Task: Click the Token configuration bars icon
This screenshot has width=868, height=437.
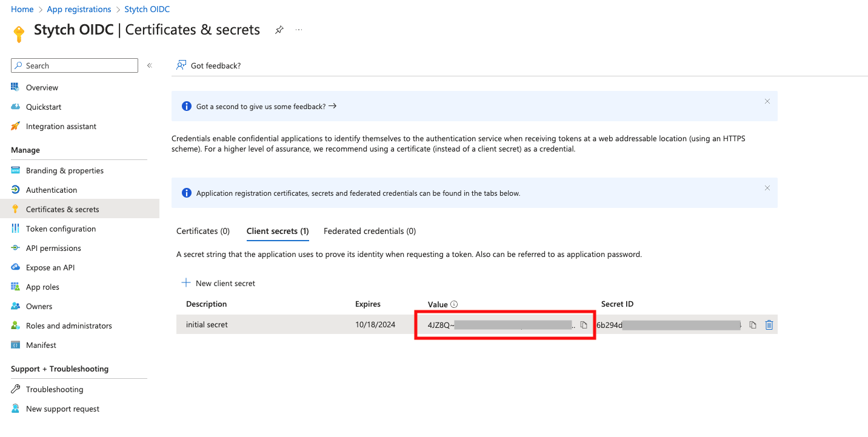Action: tap(15, 229)
